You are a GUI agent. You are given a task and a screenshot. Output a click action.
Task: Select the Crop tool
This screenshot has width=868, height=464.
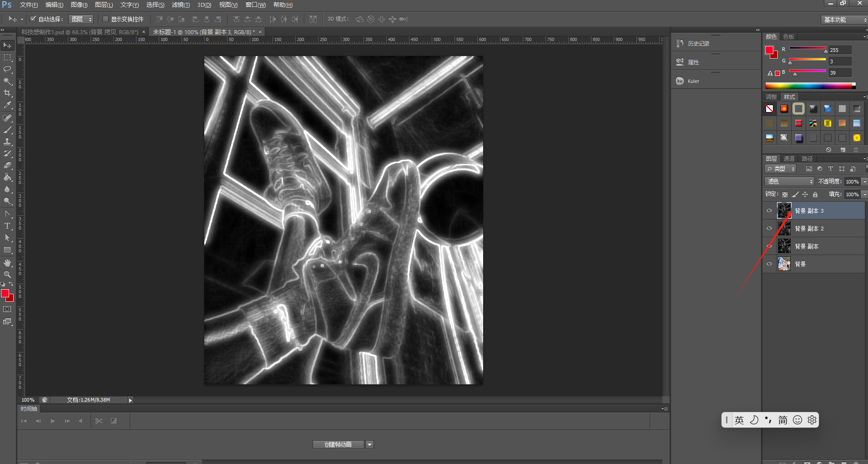pyautogui.click(x=7, y=93)
